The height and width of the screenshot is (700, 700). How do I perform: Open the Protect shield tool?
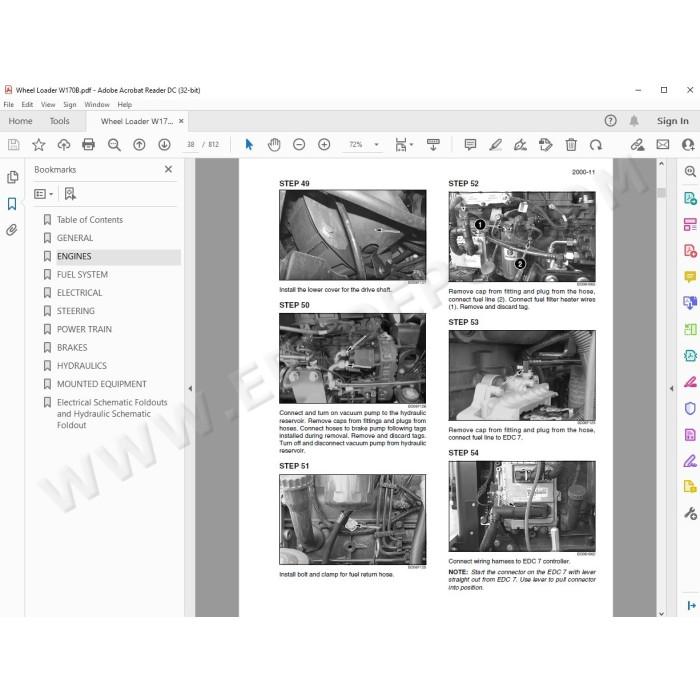[x=690, y=408]
